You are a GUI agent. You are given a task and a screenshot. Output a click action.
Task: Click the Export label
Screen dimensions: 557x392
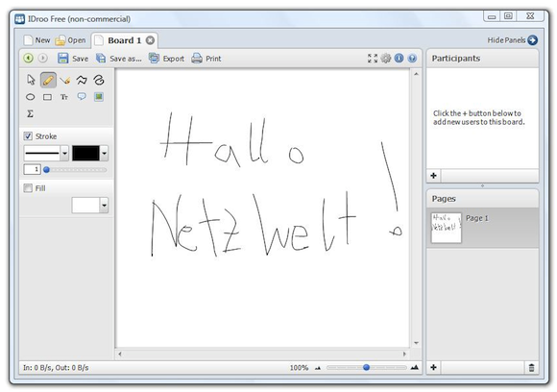coord(174,59)
